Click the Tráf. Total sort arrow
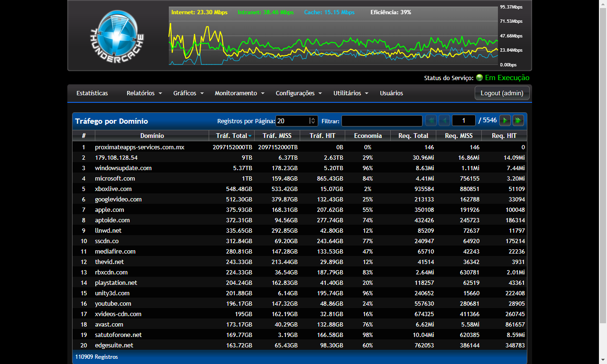The height and width of the screenshot is (364, 607). 250,136
